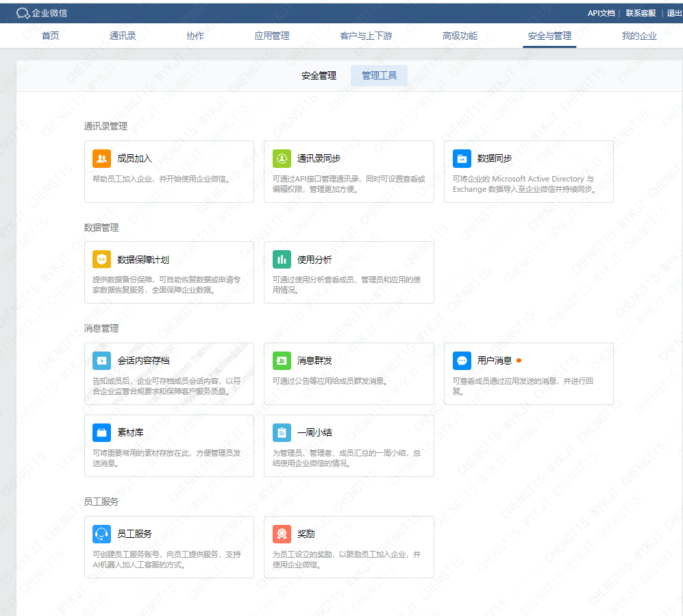683x616 pixels.
Task: Open the 数据同步 card title
Action: 495,158
